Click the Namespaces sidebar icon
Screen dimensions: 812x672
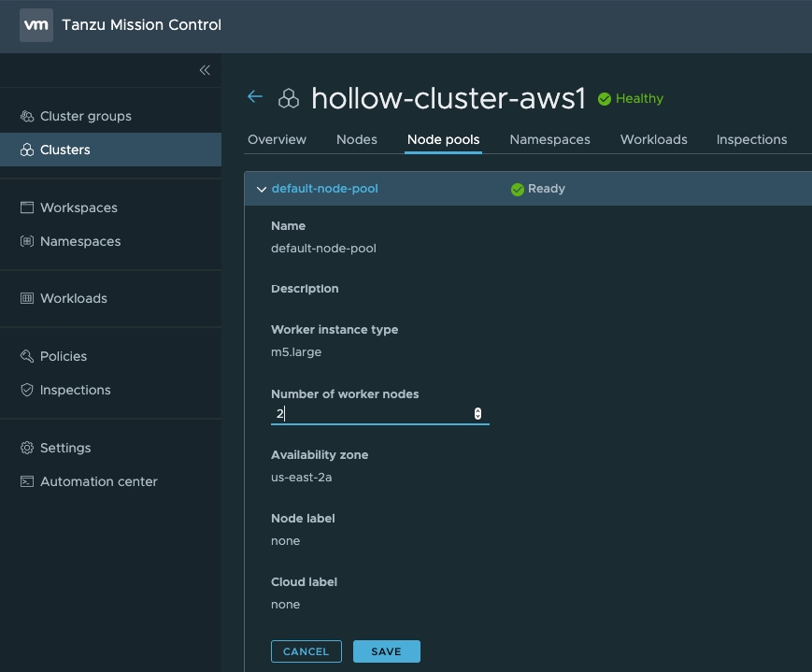[27, 242]
